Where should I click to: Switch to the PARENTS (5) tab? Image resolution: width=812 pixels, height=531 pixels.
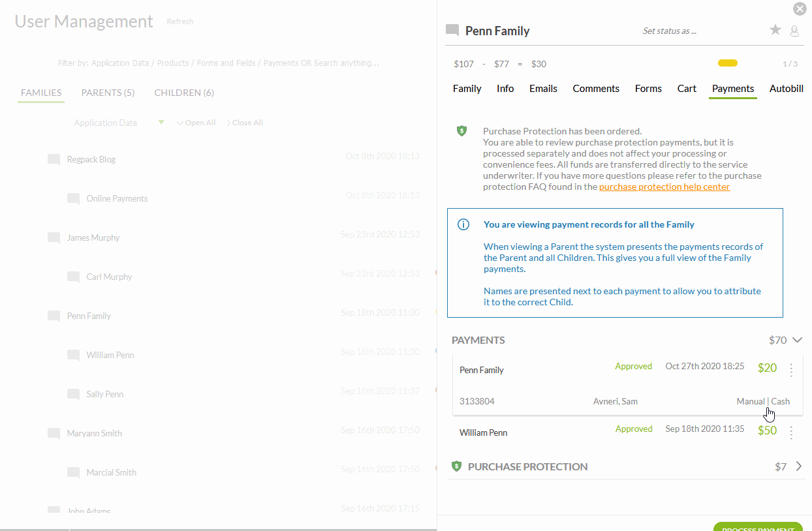[107, 93]
